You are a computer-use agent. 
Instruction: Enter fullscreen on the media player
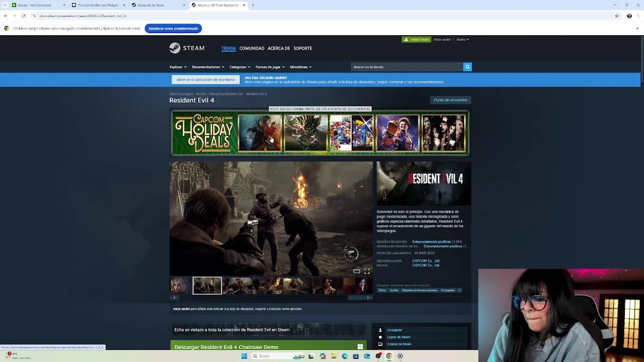367,271
